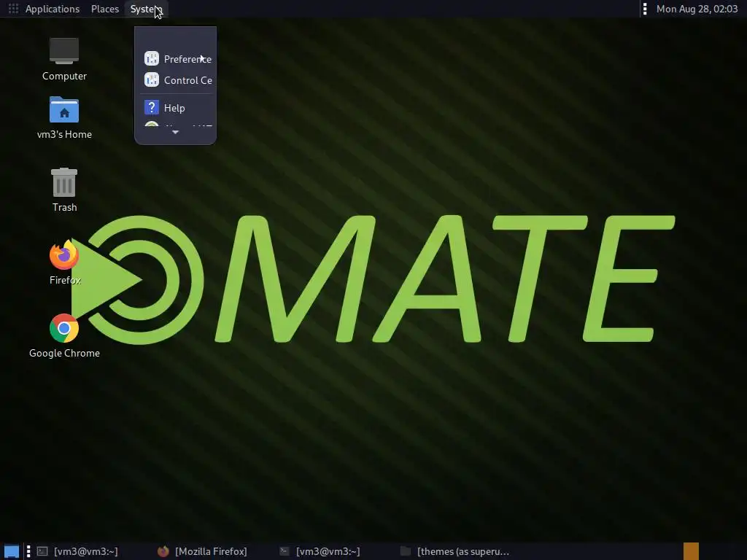Screen dimensions: 747x560
Task: Open the Places menu
Action: 105,9
